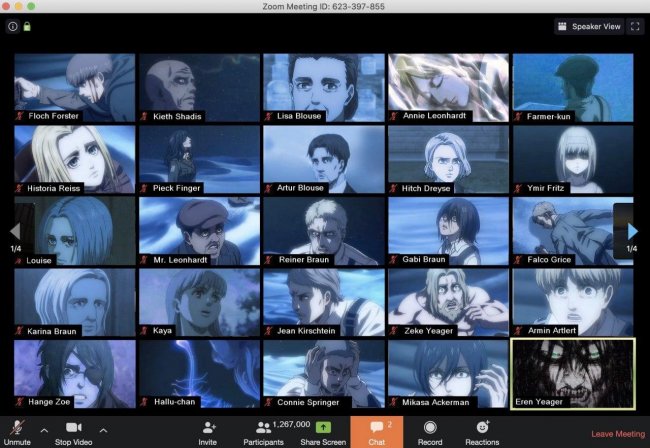Leave the meeting
This screenshot has width=650, height=448.
[617, 434]
